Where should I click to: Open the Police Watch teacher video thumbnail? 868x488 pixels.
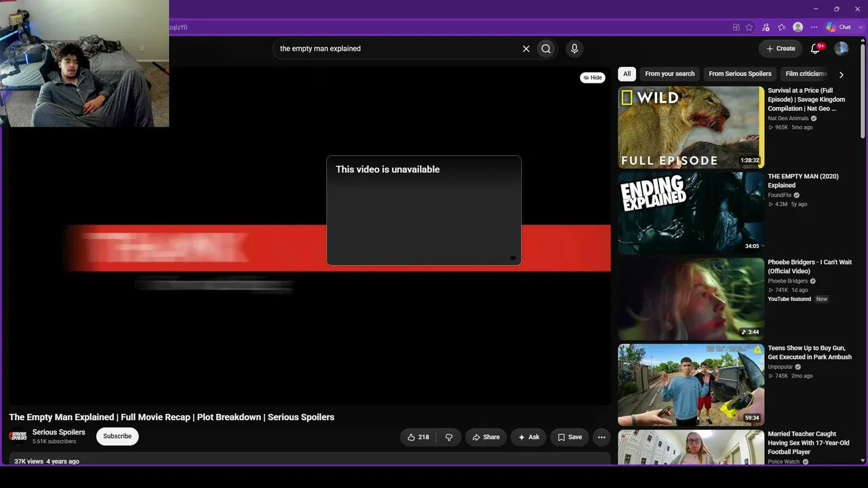click(691, 447)
